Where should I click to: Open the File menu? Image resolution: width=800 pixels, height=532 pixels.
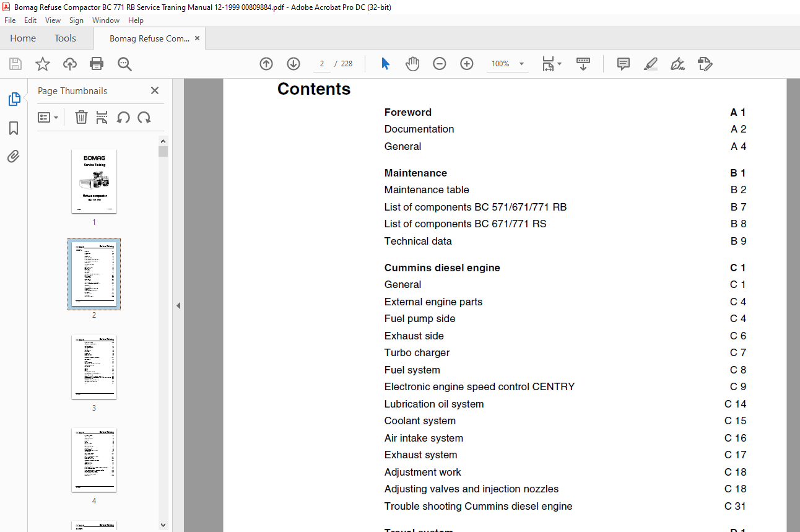10,20
